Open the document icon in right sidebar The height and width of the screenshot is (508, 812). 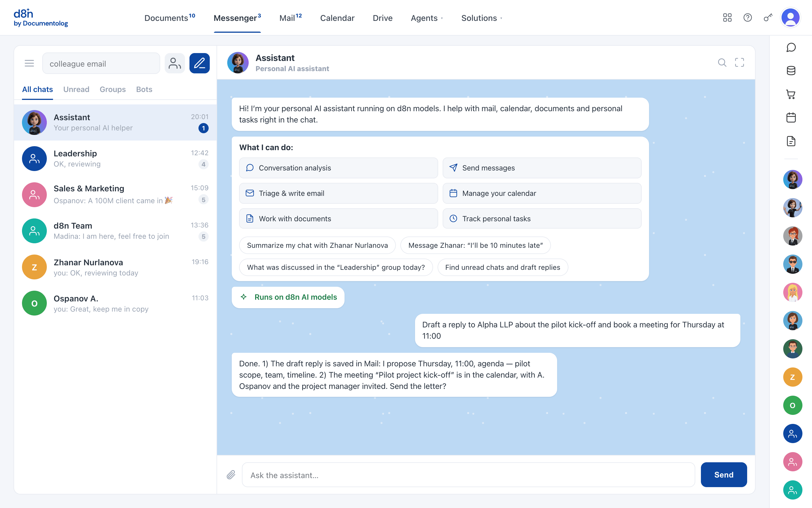click(791, 141)
